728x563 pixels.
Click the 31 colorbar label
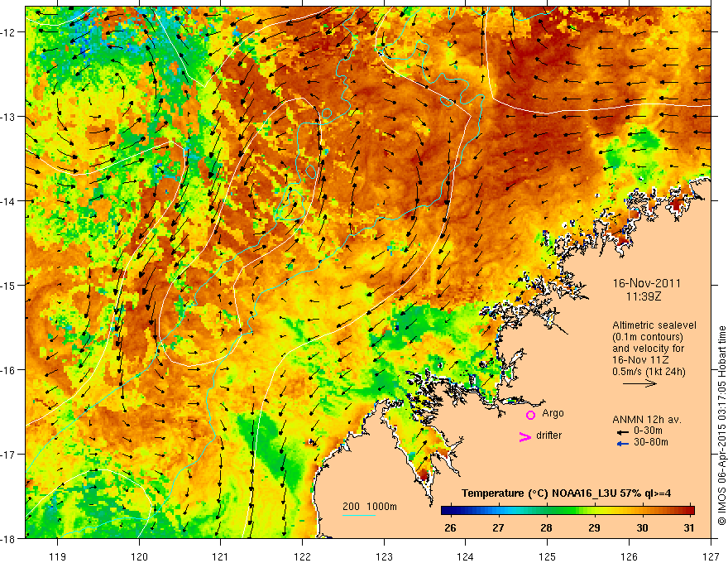[689, 527]
